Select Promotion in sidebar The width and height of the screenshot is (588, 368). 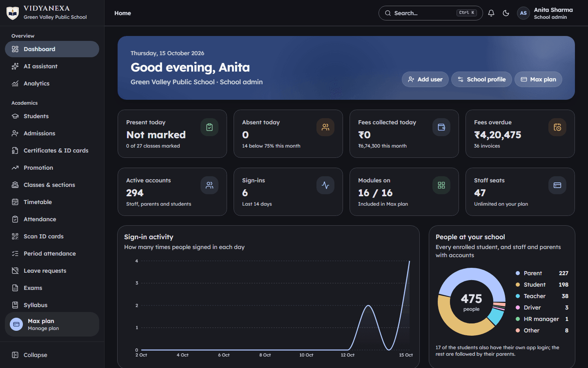click(52, 168)
